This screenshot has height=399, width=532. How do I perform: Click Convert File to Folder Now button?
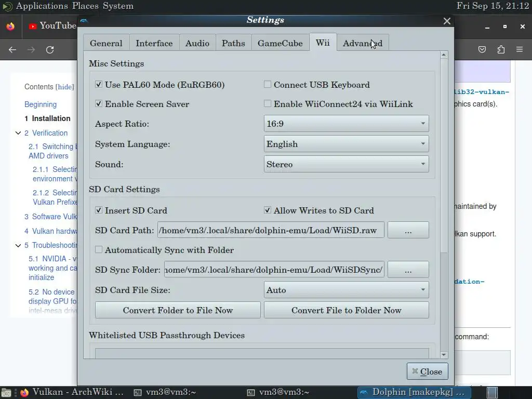pyautogui.click(x=347, y=310)
